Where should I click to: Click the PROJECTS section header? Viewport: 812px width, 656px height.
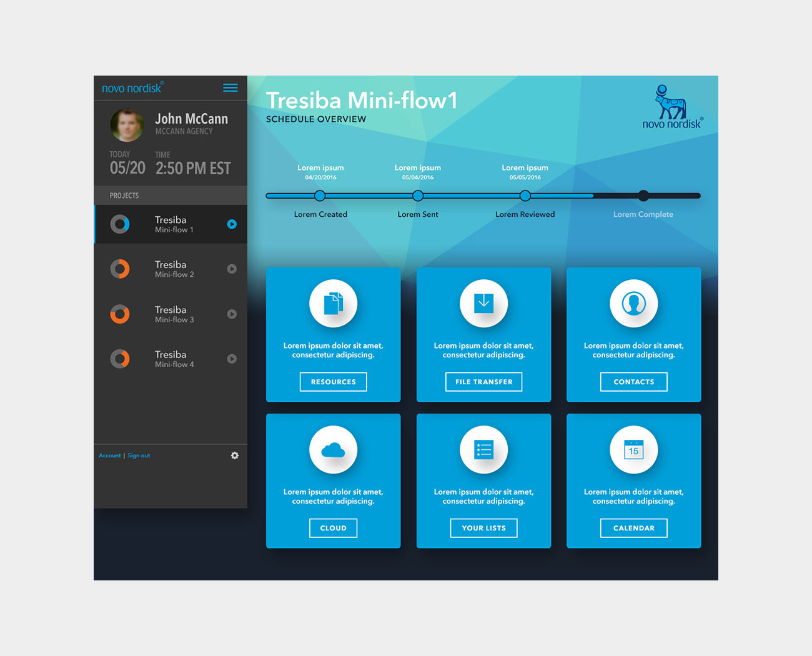(171, 196)
